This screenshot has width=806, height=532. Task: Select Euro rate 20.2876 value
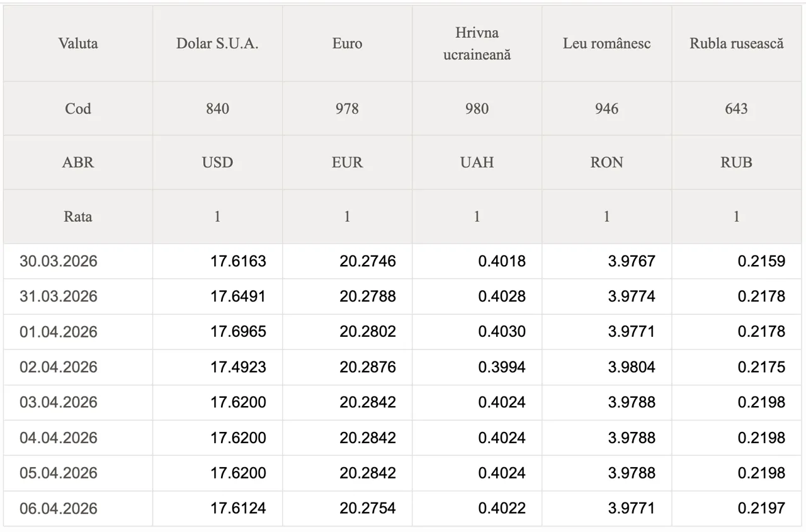[368, 367]
